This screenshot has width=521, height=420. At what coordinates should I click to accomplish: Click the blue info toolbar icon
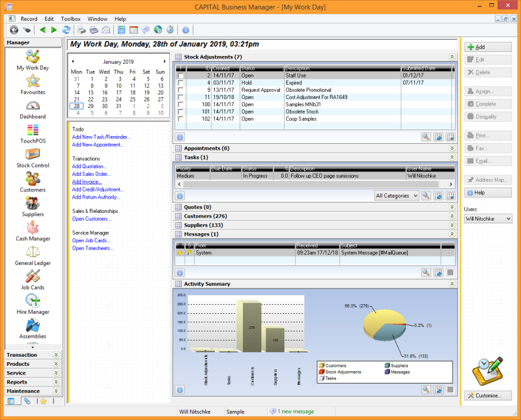coord(186,30)
